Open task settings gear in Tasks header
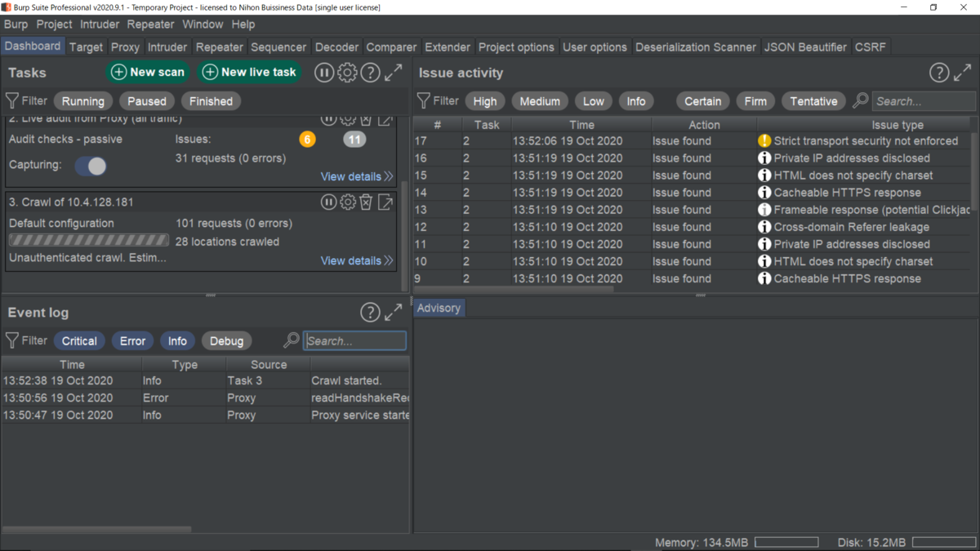980x551 pixels. [x=347, y=73]
